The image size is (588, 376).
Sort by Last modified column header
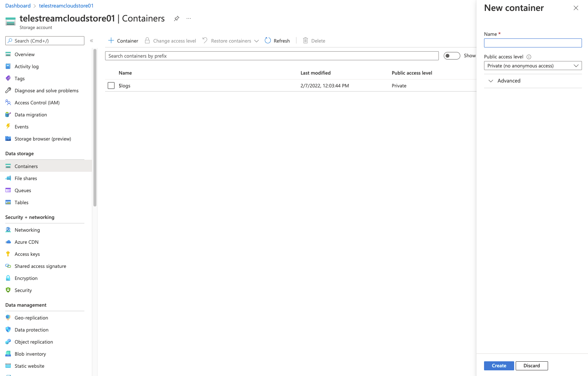[x=316, y=73]
